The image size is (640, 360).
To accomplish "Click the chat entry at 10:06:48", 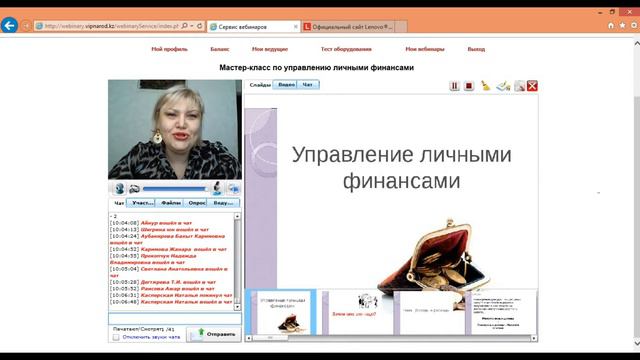I will (x=171, y=302).
